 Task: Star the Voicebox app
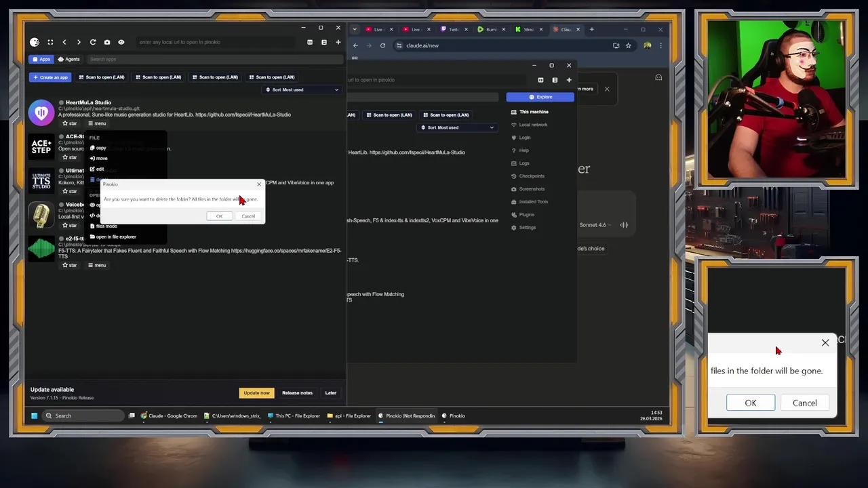(69, 225)
